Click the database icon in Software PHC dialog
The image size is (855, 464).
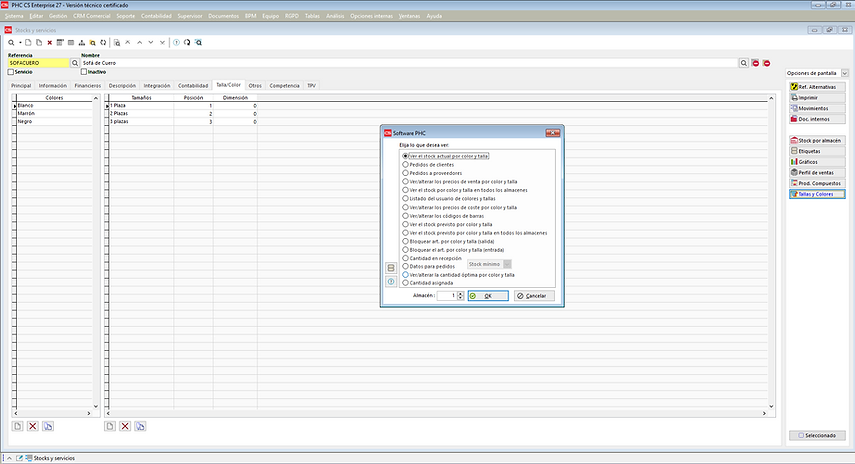(x=390, y=268)
